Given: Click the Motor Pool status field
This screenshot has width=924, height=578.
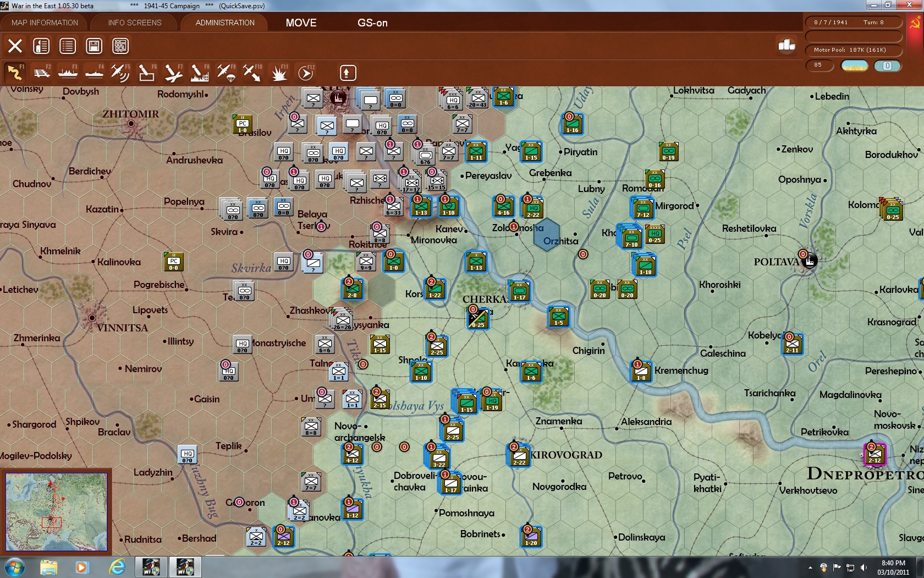Looking at the screenshot, I should (x=854, y=50).
